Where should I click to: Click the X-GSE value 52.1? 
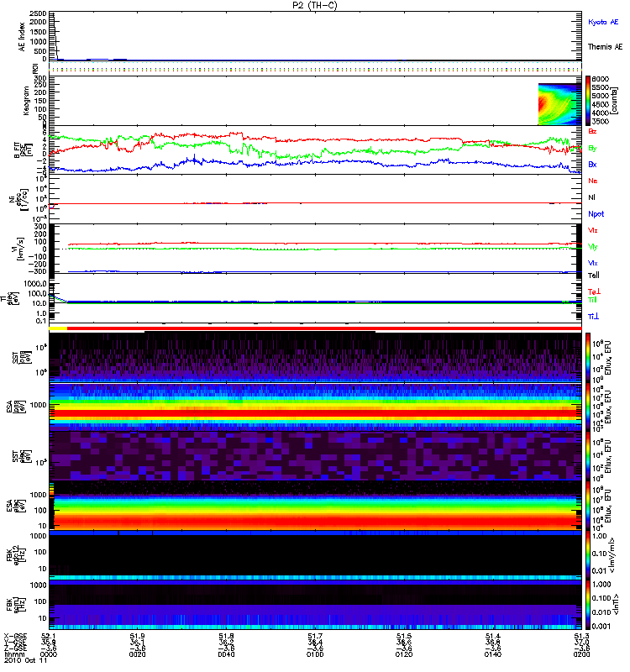[49, 636]
